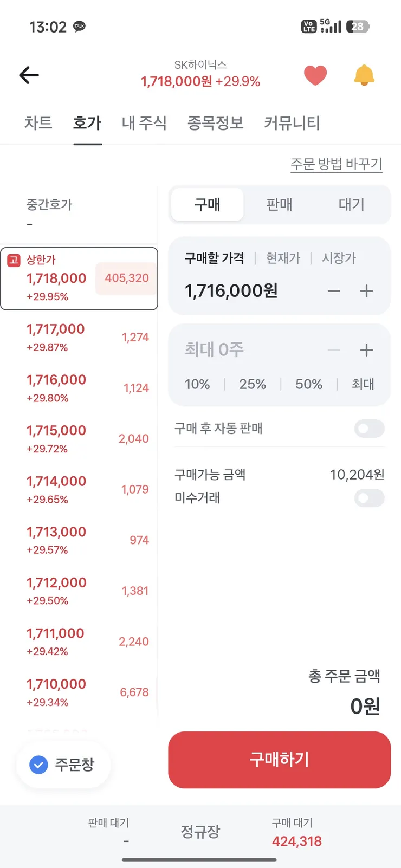Decrease purchase price with minus icon

(334, 291)
